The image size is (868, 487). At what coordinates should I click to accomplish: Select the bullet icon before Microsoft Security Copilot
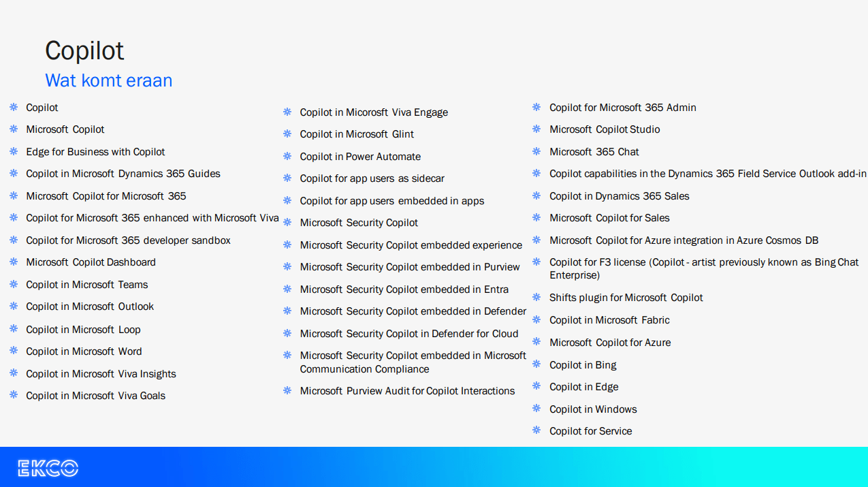287,223
